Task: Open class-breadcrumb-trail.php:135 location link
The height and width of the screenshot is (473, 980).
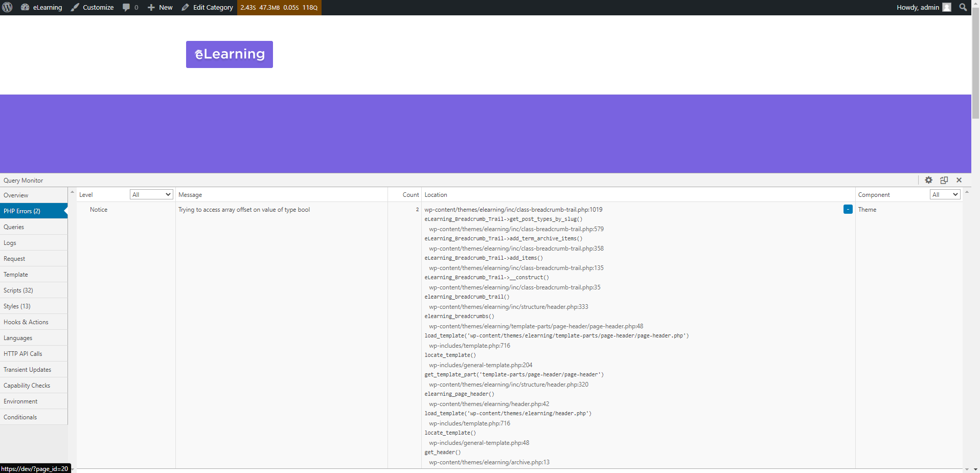Action: pyautogui.click(x=516, y=268)
